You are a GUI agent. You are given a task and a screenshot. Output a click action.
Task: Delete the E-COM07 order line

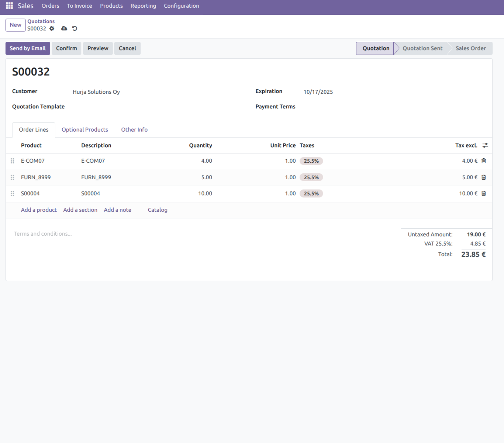(483, 161)
